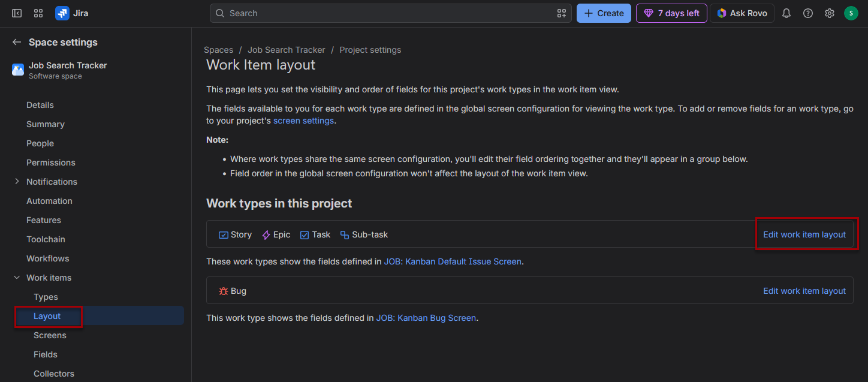Click the 7 days left trial button
This screenshot has height=382, width=868.
click(x=671, y=13)
